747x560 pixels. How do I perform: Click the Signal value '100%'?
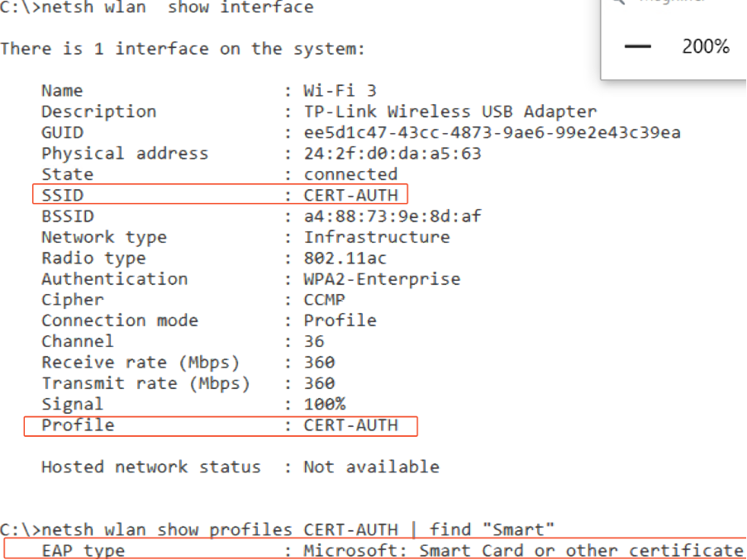pyautogui.click(x=325, y=404)
